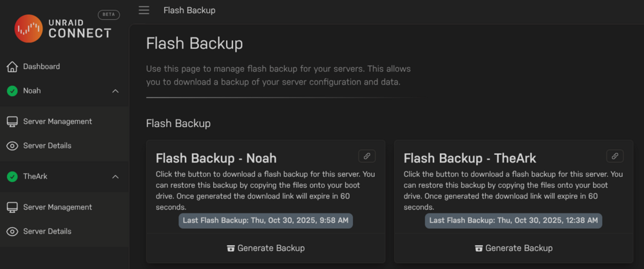Generate Backup for Noah server
The height and width of the screenshot is (269, 644).
coord(266,248)
